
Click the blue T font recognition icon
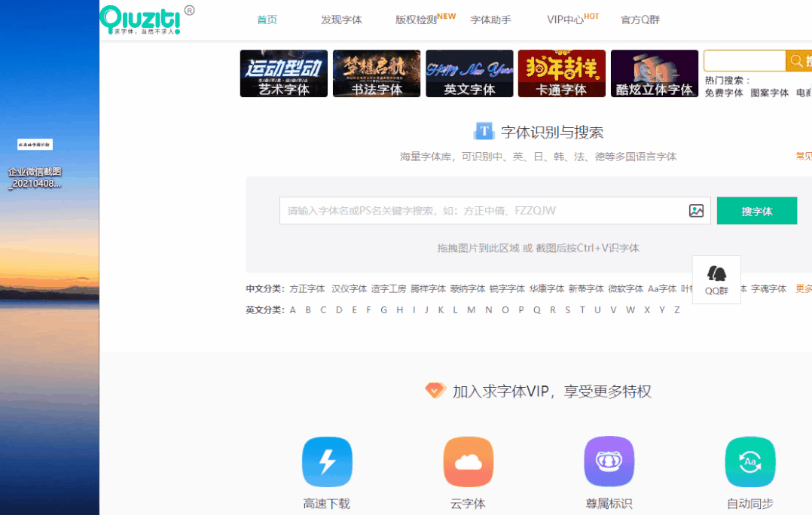pyautogui.click(x=484, y=132)
